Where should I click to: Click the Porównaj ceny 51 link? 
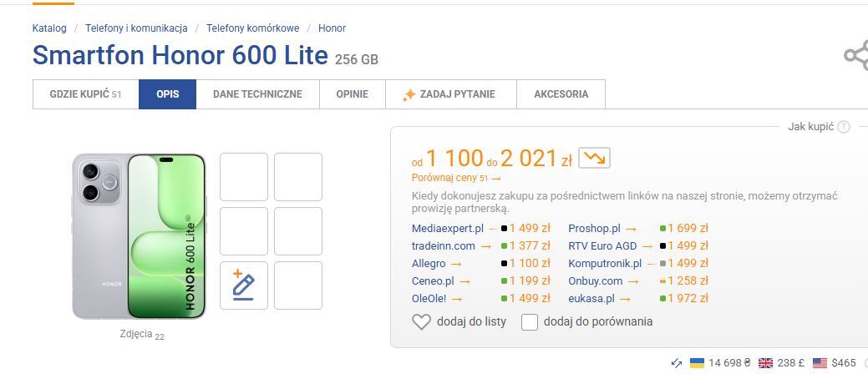pos(456,178)
